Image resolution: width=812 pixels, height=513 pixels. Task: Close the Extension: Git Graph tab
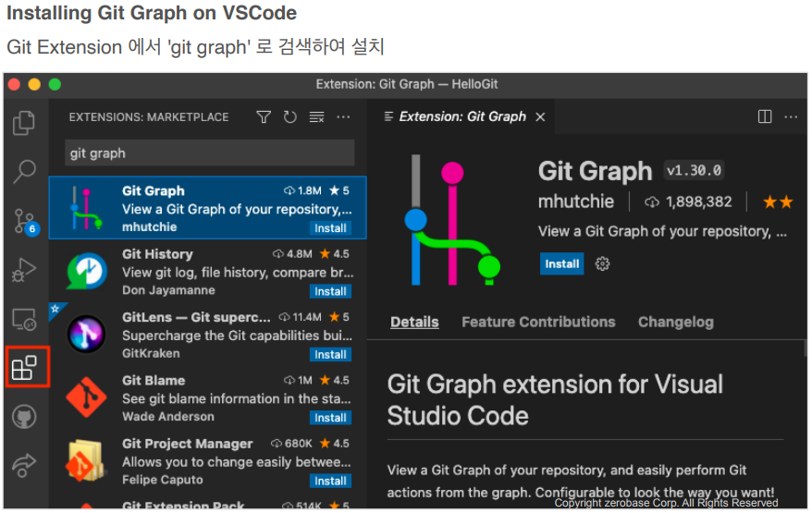540,117
